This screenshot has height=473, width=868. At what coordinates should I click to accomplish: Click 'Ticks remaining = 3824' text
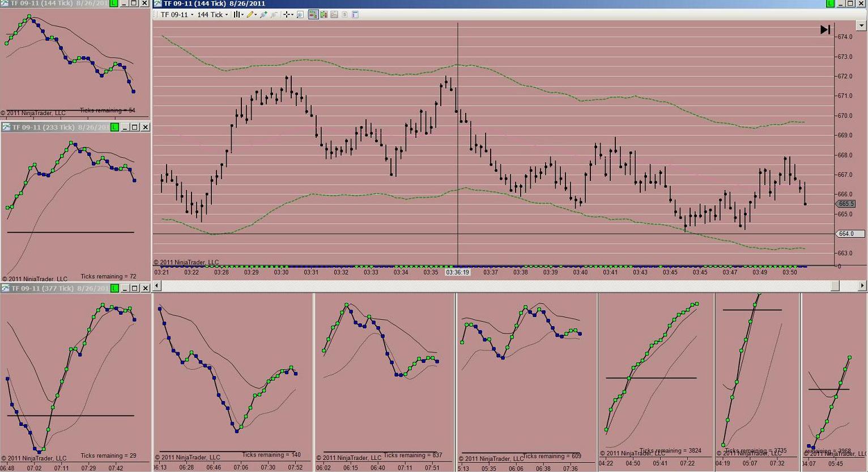[671, 451]
